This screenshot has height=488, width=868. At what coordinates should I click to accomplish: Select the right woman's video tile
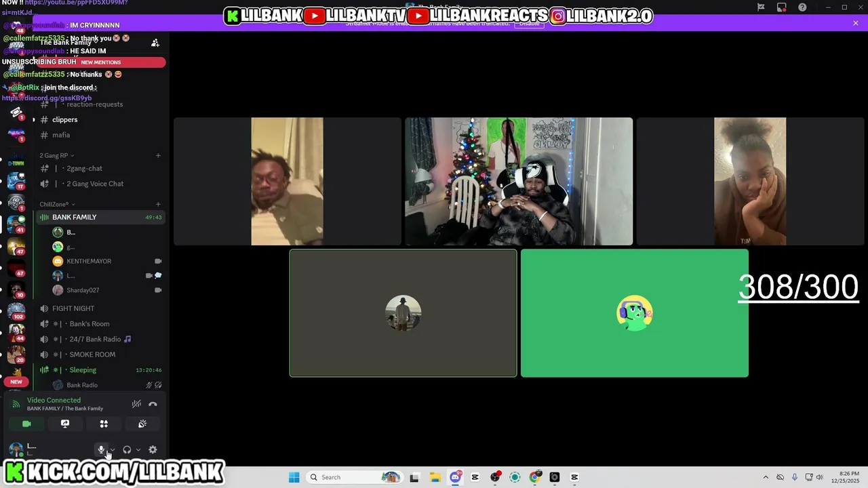(x=750, y=182)
